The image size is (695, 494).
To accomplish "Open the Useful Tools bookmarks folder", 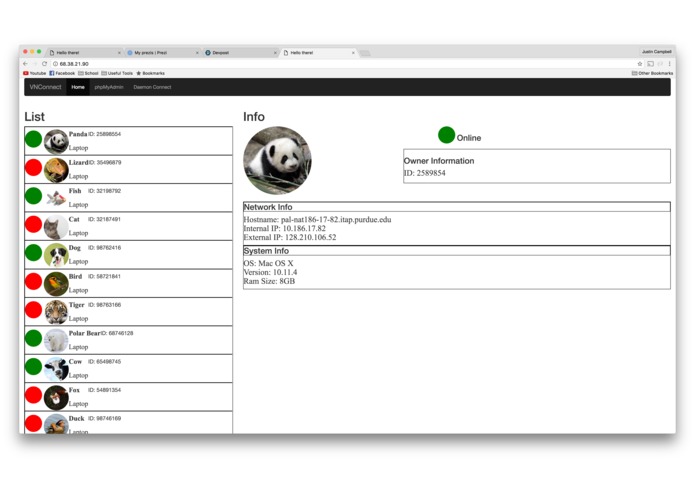I will coord(117,73).
